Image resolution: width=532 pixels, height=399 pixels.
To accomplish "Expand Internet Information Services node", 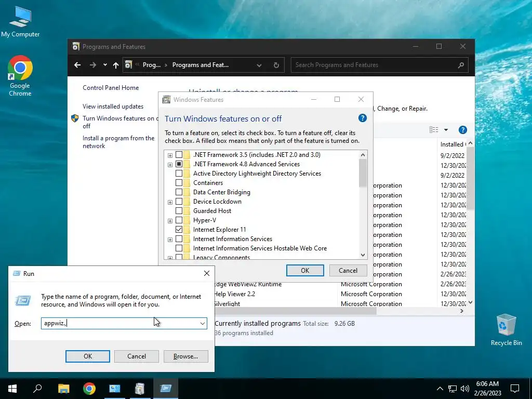I will pos(170,240).
